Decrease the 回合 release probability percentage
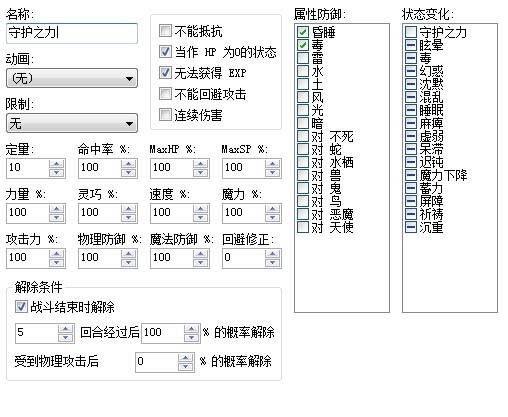The width and height of the screenshot is (508, 417). click(x=191, y=338)
